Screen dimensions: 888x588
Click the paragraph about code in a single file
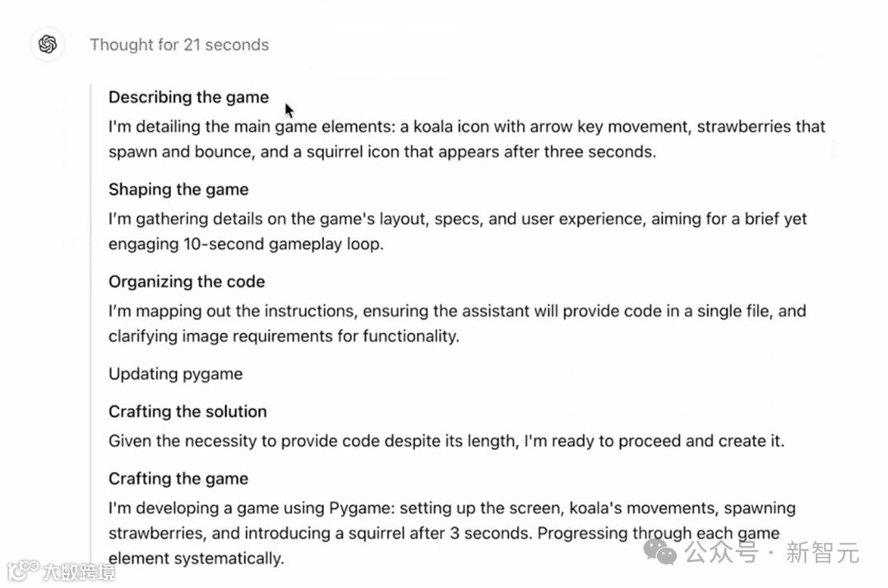tap(457, 323)
